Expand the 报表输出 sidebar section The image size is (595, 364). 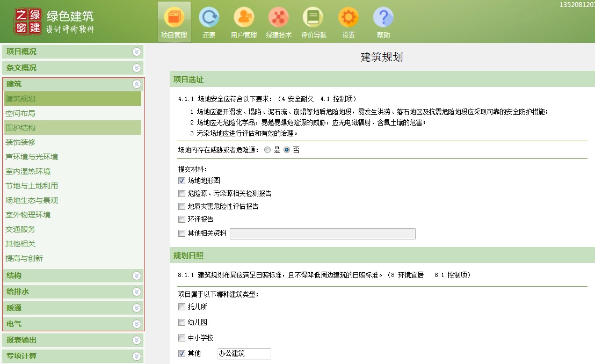(x=137, y=340)
